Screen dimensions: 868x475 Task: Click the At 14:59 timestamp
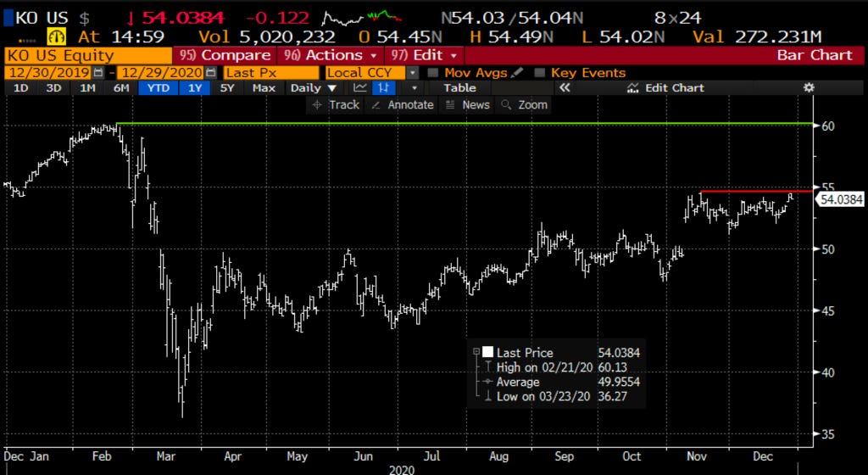tap(120, 37)
